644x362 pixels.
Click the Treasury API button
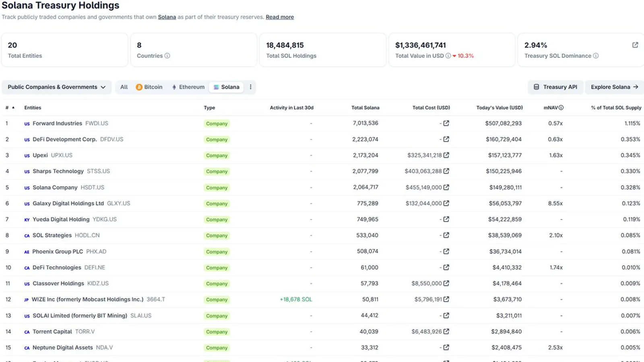point(555,87)
